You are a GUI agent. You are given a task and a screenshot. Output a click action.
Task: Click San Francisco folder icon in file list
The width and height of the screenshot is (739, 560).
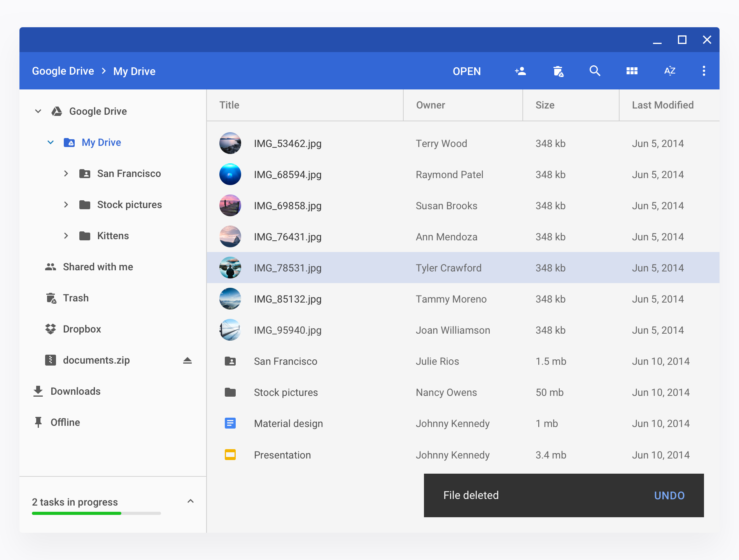(230, 361)
